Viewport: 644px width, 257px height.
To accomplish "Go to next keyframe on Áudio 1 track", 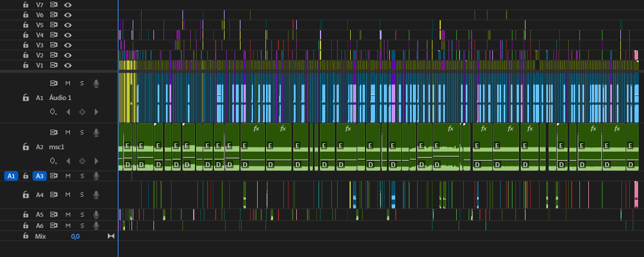I will tap(96, 112).
